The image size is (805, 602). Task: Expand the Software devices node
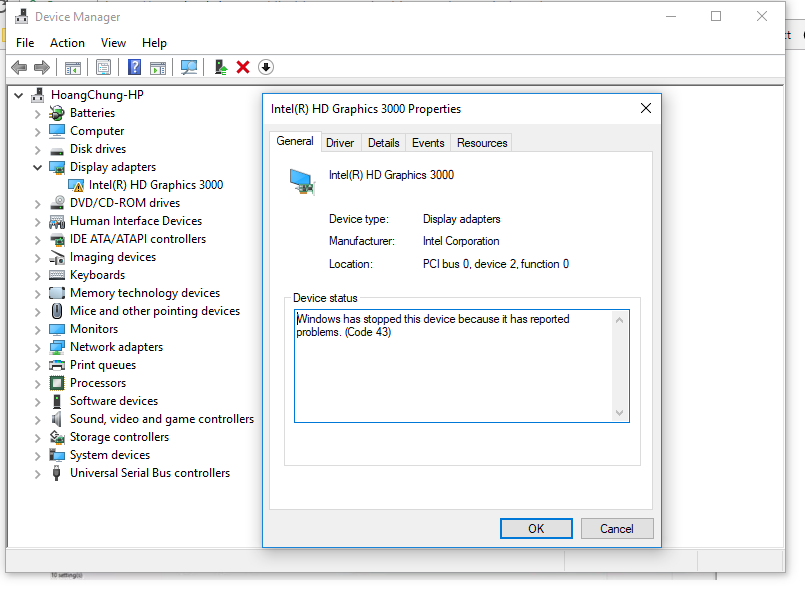(37, 401)
